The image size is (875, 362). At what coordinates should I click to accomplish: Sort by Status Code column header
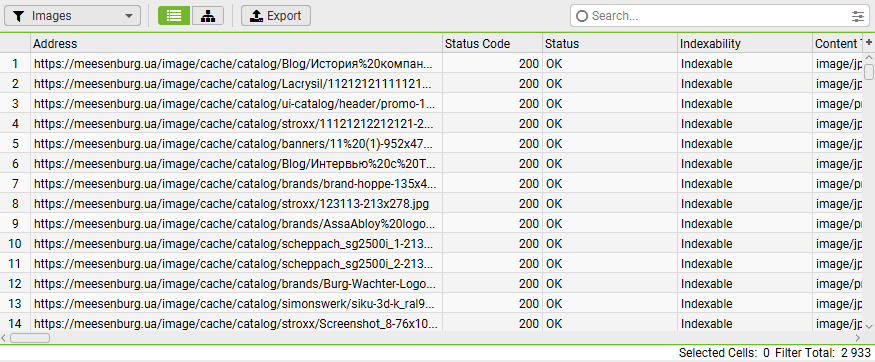492,44
